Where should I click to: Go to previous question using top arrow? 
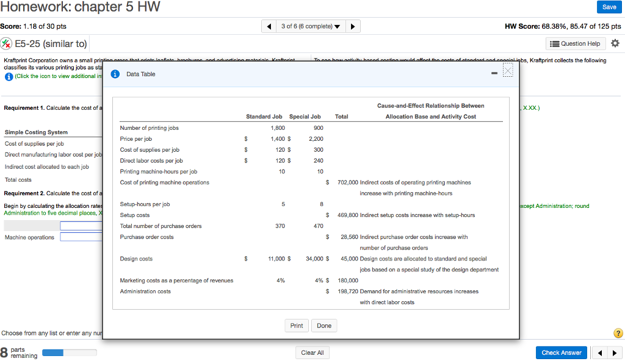click(x=269, y=26)
